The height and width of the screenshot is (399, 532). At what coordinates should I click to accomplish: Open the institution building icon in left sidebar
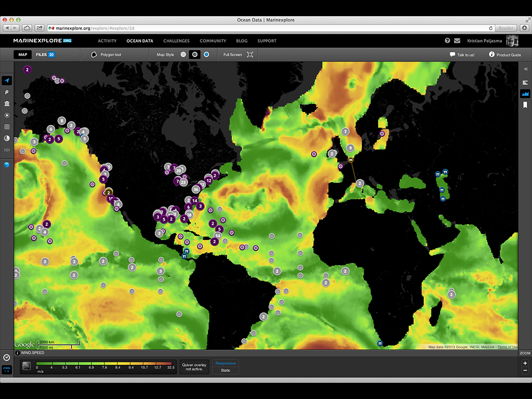pyautogui.click(x=7, y=103)
